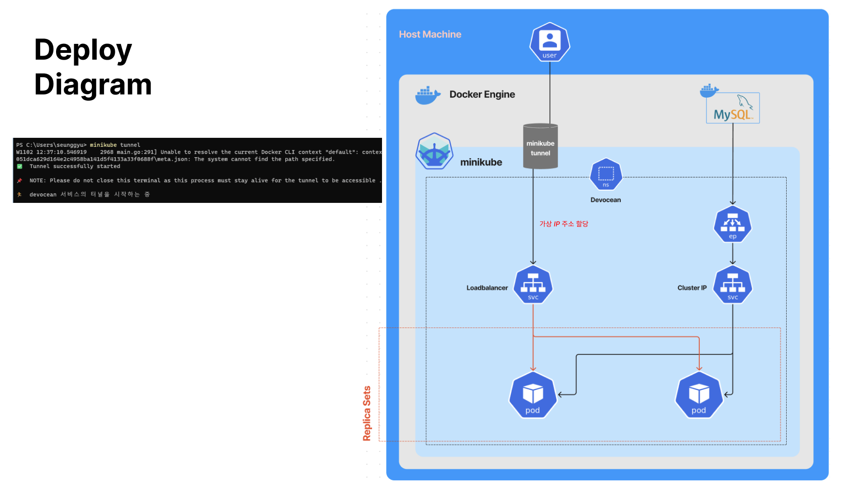Select the right pod icon
Viewport: 868px width, 488px height.
point(699,395)
